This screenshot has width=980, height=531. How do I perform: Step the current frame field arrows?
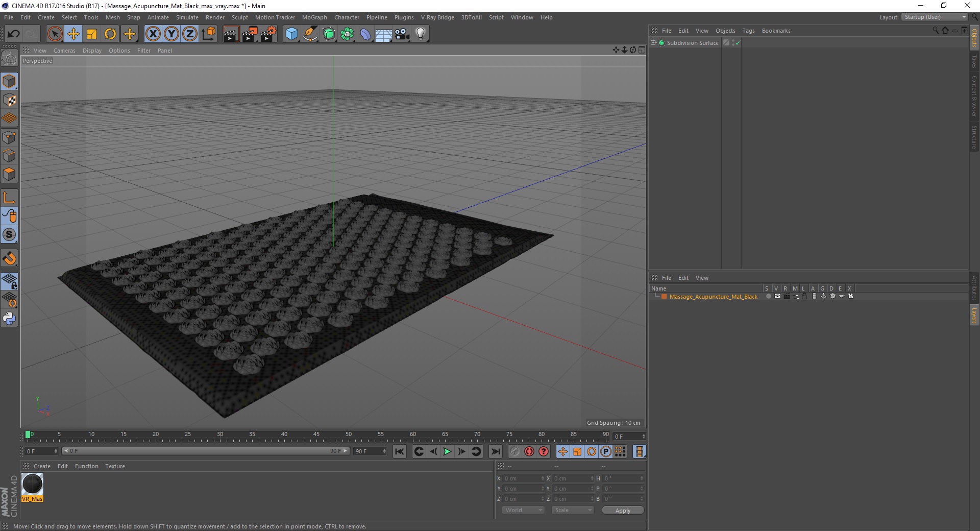tap(644, 436)
